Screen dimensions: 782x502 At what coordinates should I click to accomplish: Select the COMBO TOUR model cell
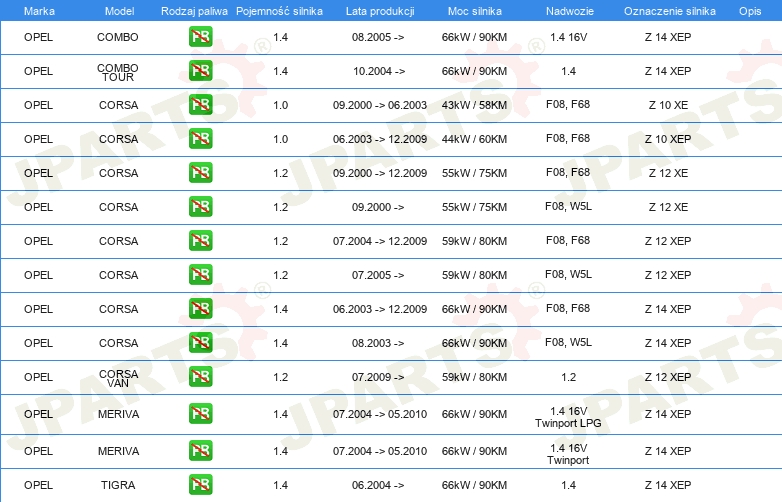(x=118, y=72)
